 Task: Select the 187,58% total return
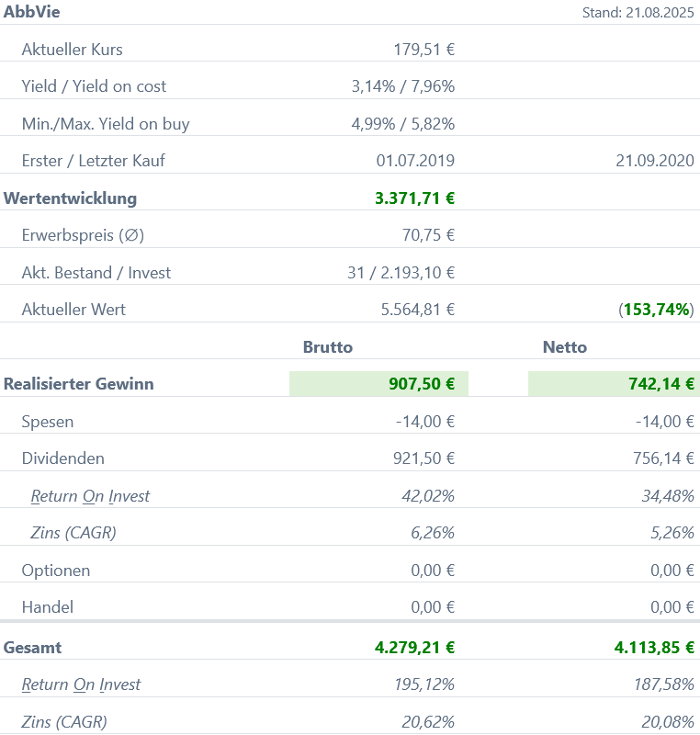point(663,684)
